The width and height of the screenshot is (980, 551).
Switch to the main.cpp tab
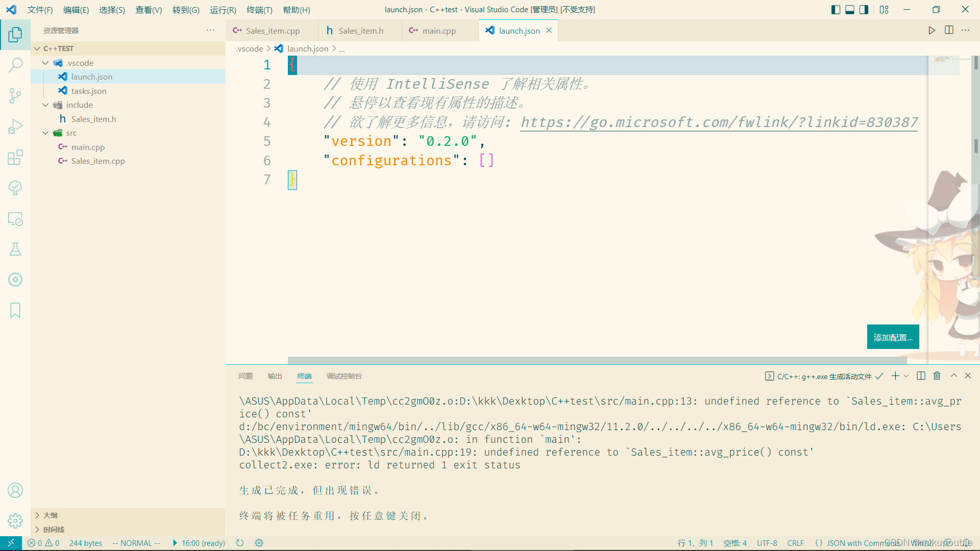point(438,31)
